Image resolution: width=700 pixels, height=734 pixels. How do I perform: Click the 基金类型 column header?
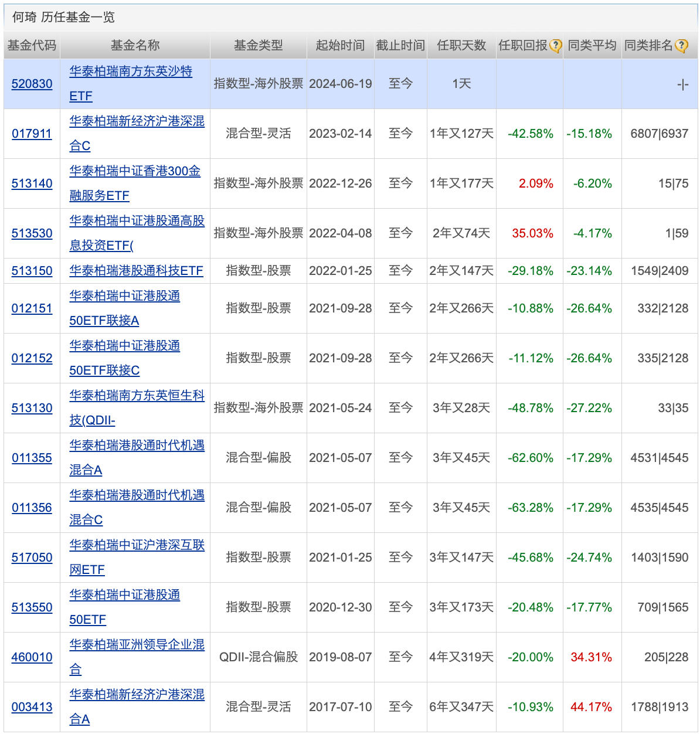258,46
